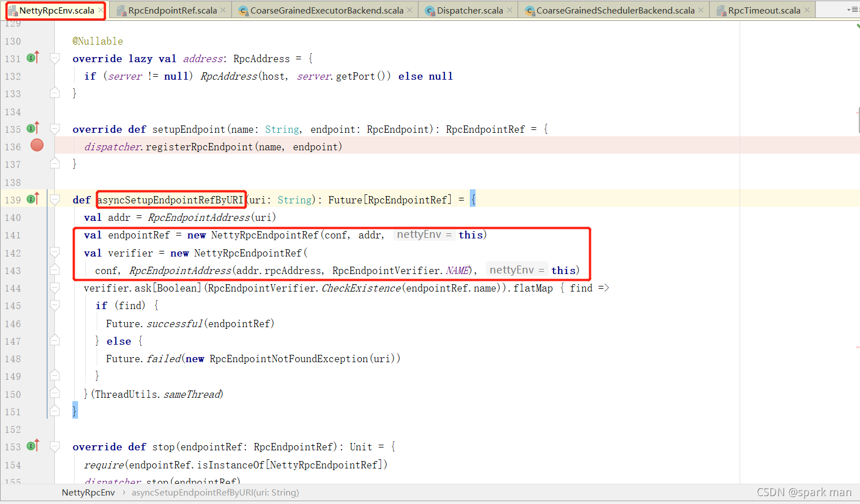Click asyncSetupEndpointRefByURI breadcrumb item

coord(215,493)
